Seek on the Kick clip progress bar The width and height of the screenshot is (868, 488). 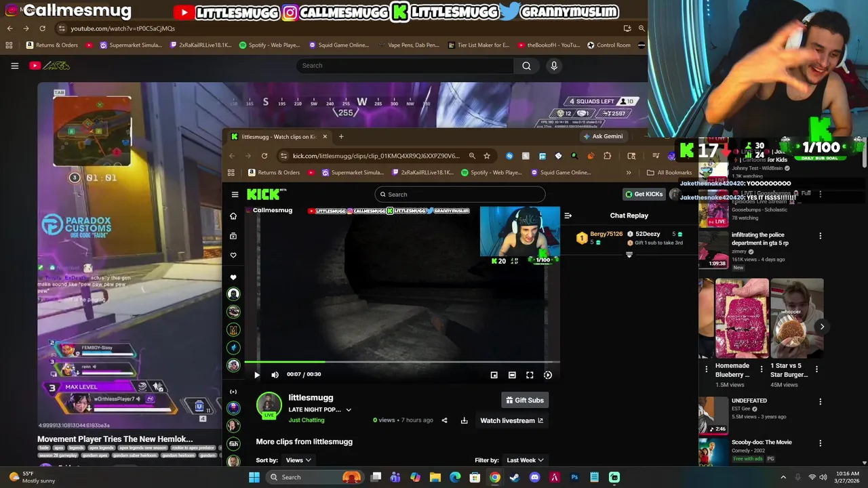[x=402, y=362]
